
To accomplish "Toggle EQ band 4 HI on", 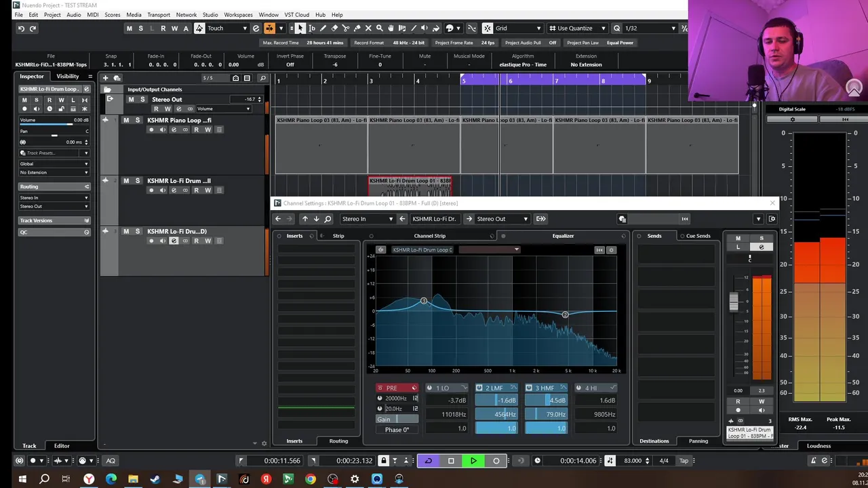I will [578, 388].
